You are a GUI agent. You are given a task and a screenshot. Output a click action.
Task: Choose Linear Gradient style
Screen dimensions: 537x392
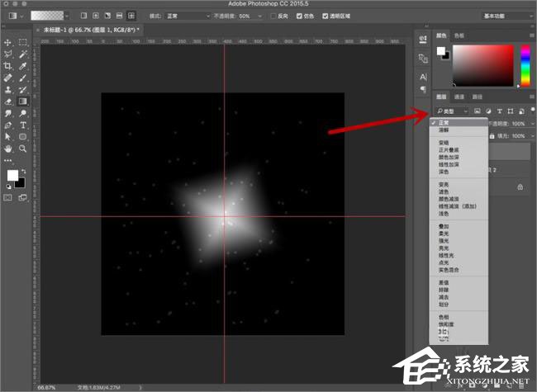(x=83, y=16)
